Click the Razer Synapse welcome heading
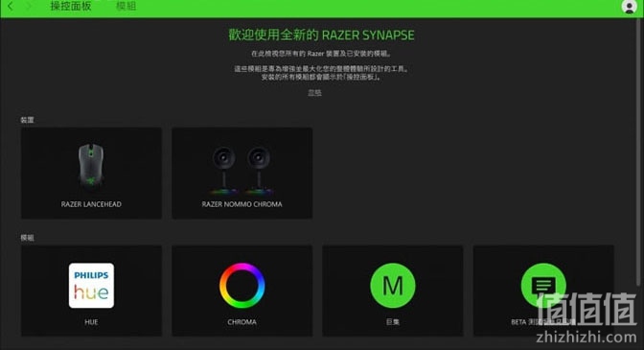This screenshot has width=644, height=350. [x=322, y=35]
